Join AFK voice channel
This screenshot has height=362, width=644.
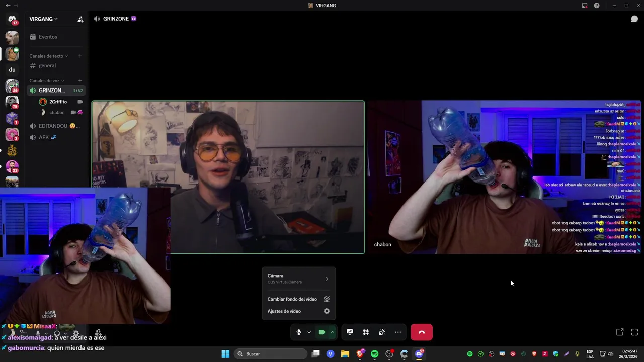tap(56, 137)
